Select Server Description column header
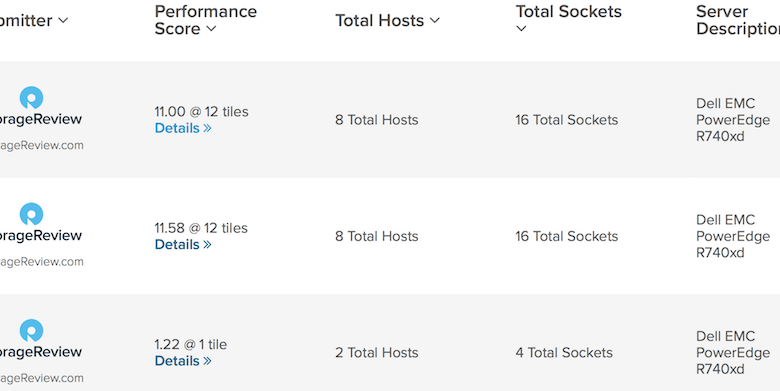 click(738, 20)
